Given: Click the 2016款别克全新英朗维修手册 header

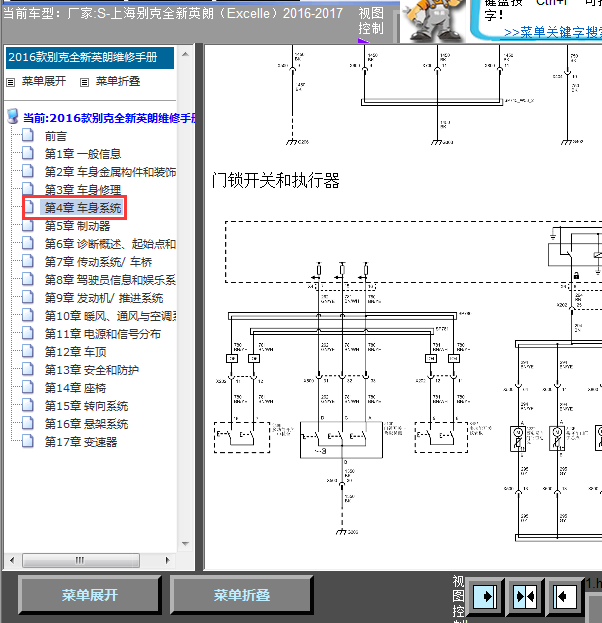Looking at the screenshot, I should (x=89, y=58).
